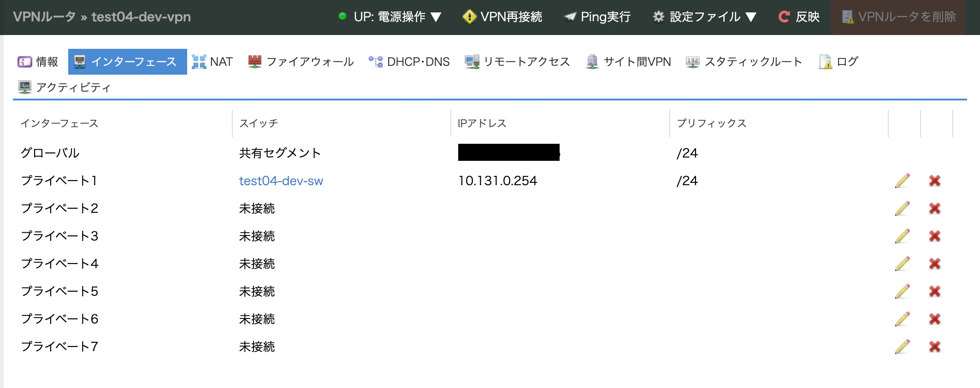Click the 共有セグメント switch cell
The image size is (980, 388).
tap(280, 153)
